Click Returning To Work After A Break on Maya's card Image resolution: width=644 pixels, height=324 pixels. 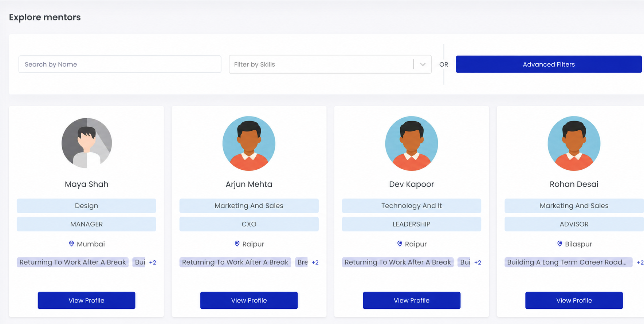(72, 262)
